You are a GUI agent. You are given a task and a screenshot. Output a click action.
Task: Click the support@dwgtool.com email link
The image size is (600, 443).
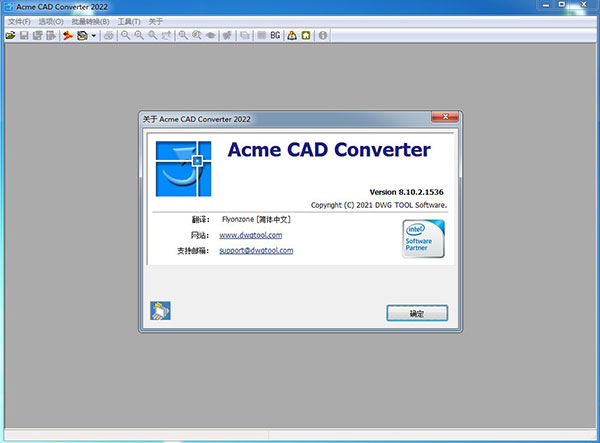pos(256,250)
